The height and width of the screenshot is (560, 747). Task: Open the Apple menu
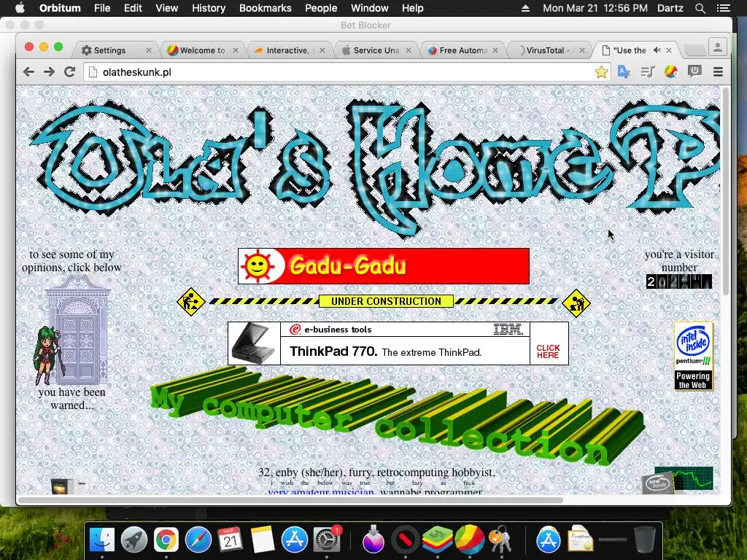(x=20, y=8)
